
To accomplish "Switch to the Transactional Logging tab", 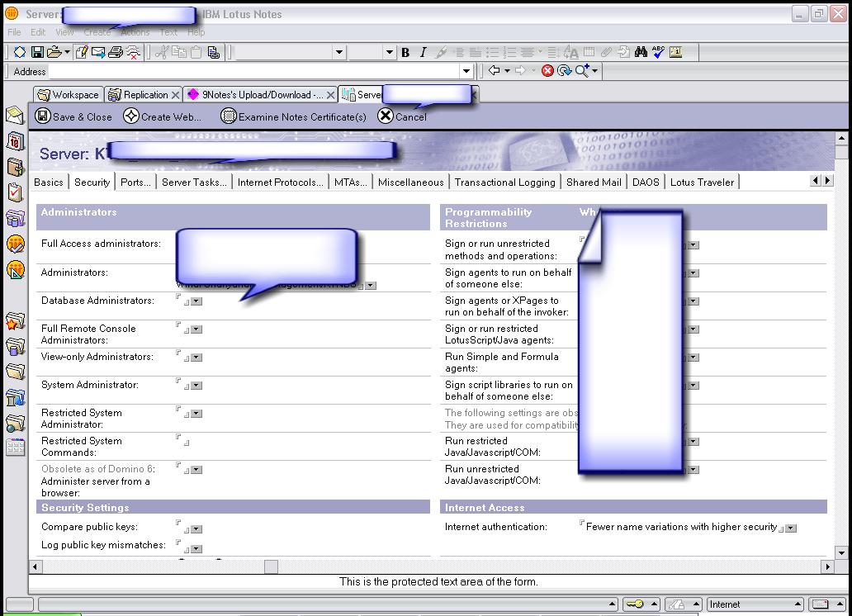I will (504, 182).
